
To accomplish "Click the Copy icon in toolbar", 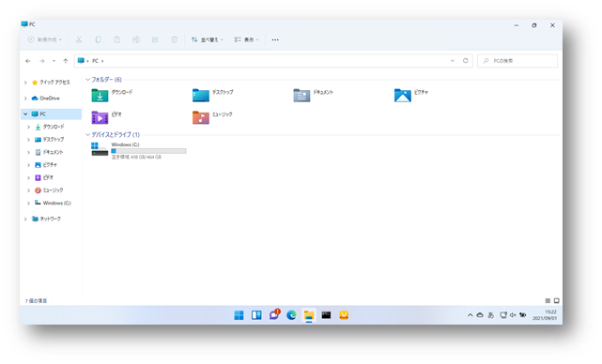I will point(98,39).
